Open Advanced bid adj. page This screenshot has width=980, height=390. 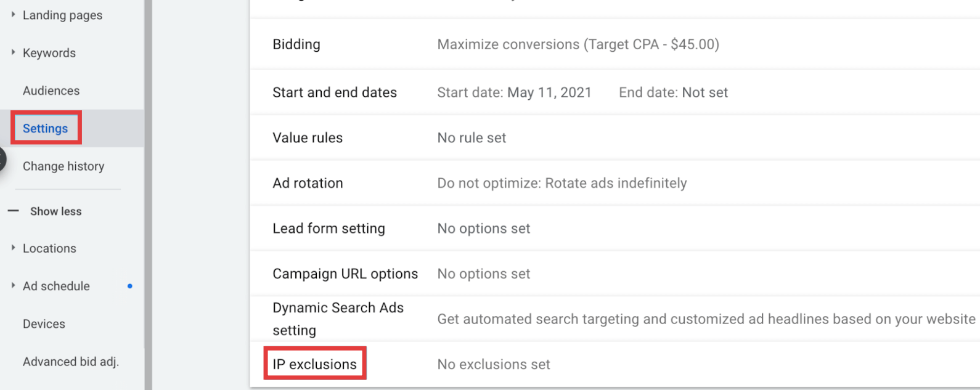click(71, 362)
